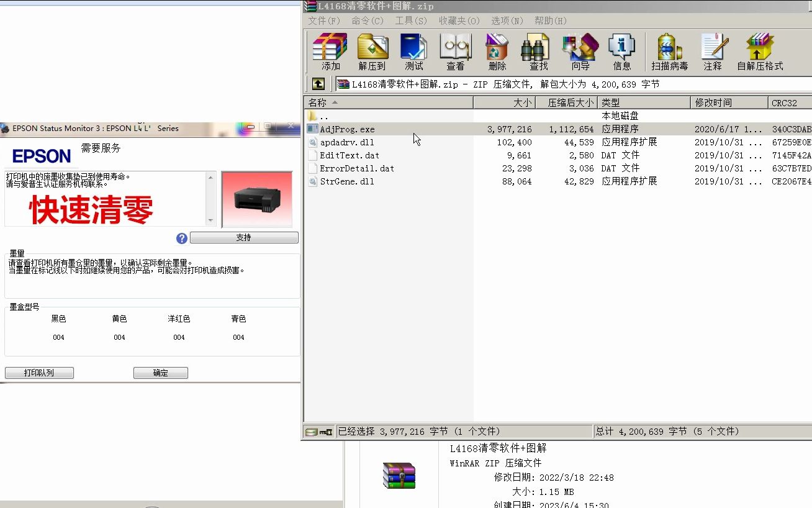
Task: Sort by the 类型 column header
Action: pyautogui.click(x=644, y=102)
